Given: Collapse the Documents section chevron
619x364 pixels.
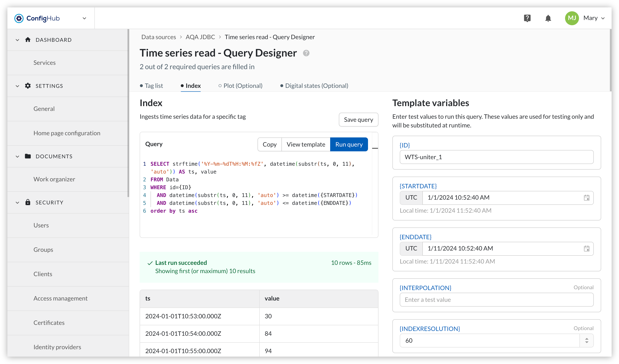Looking at the screenshot, I should tap(17, 157).
